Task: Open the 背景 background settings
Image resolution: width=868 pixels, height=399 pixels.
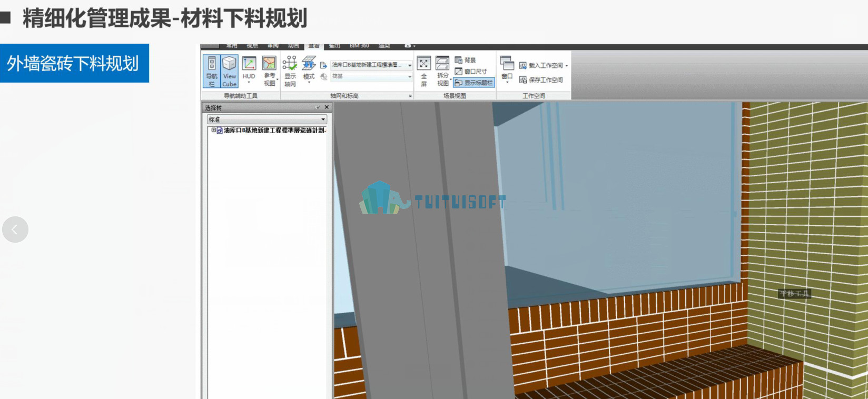Action: click(465, 60)
